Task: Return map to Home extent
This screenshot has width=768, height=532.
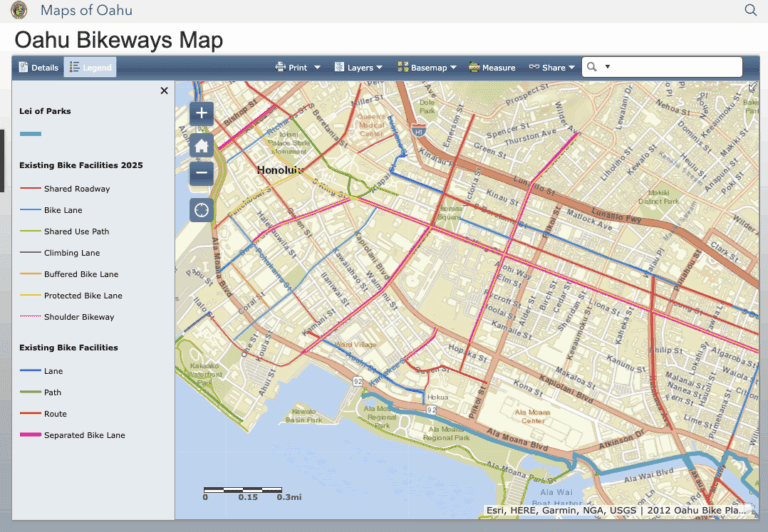Action: pos(201,145)
